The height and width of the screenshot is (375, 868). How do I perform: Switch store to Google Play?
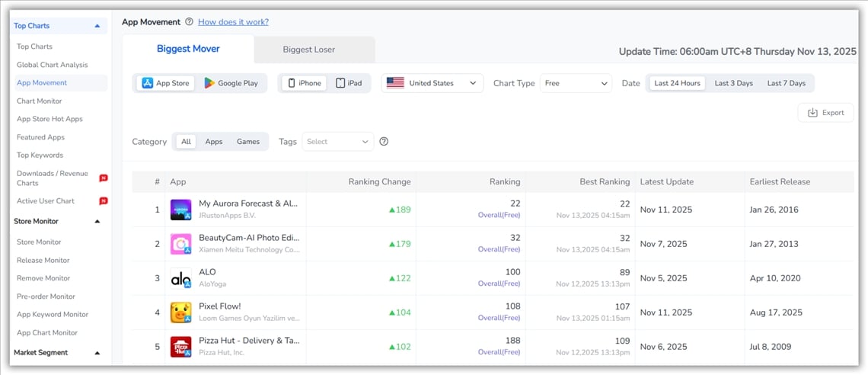click(231, 83)
